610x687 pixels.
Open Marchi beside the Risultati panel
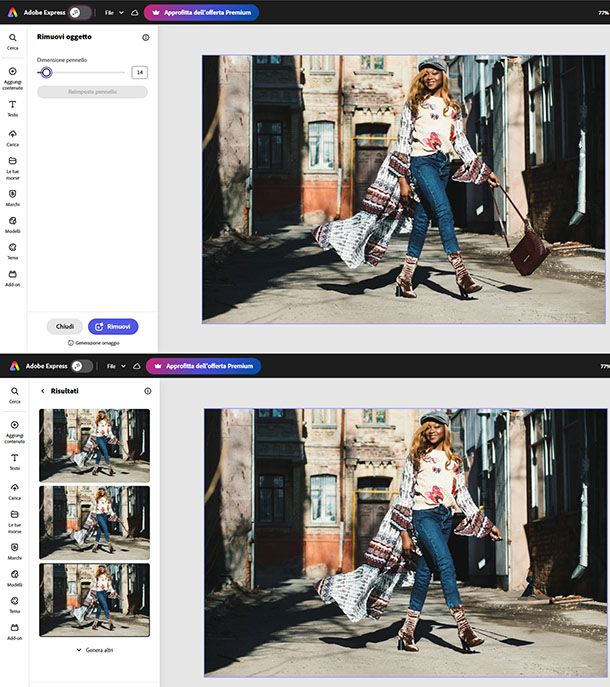pyautogui.click(x=14, y=551)
